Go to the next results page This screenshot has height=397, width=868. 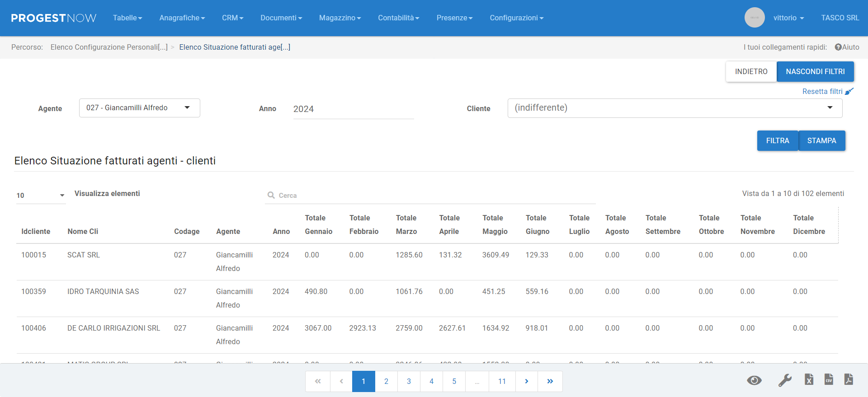click(x=526, y=381)
